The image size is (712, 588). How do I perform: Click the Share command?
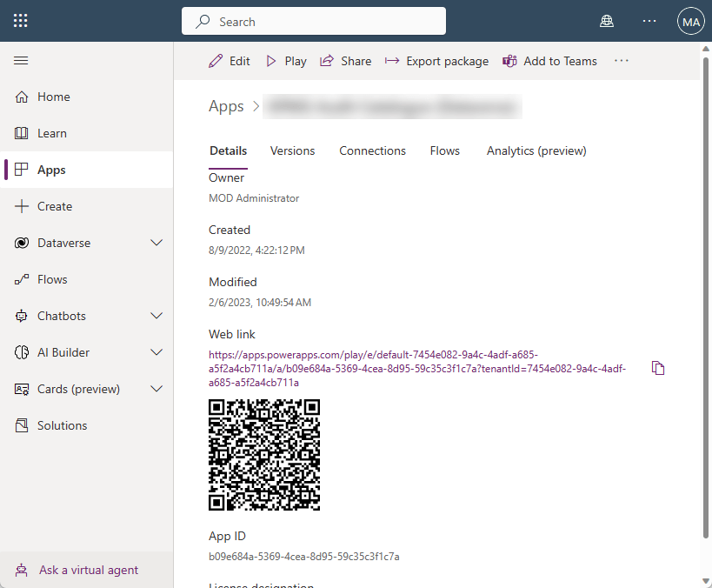tap(345, 61)
